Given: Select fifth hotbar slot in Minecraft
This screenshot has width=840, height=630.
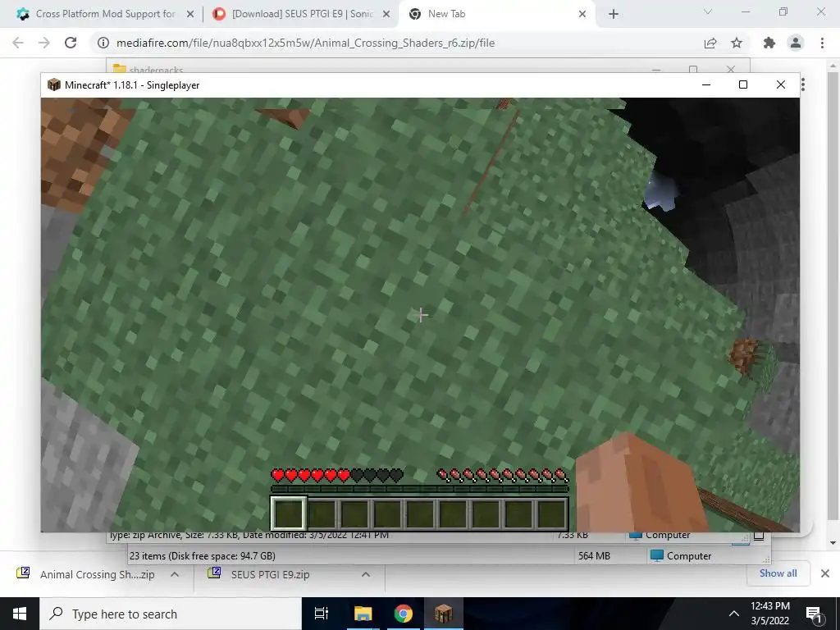Looking at the screenshot, I should (x=419, y=514).
